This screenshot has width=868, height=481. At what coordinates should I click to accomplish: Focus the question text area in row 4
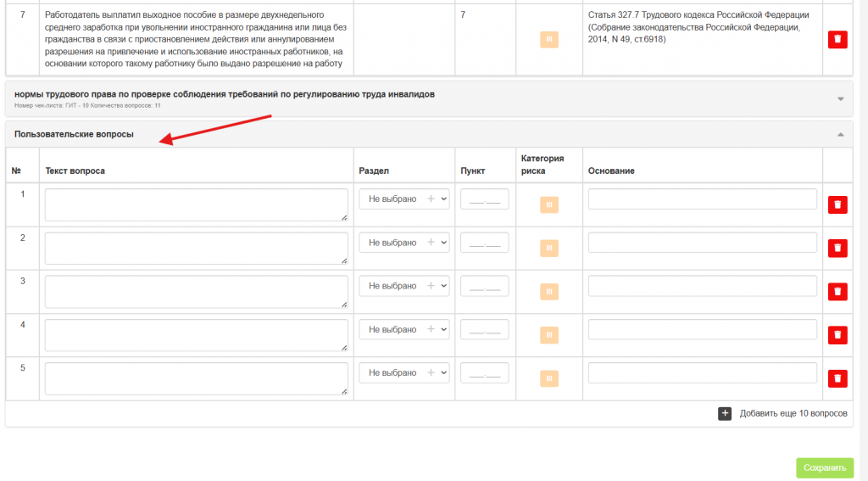coord(197,335)
